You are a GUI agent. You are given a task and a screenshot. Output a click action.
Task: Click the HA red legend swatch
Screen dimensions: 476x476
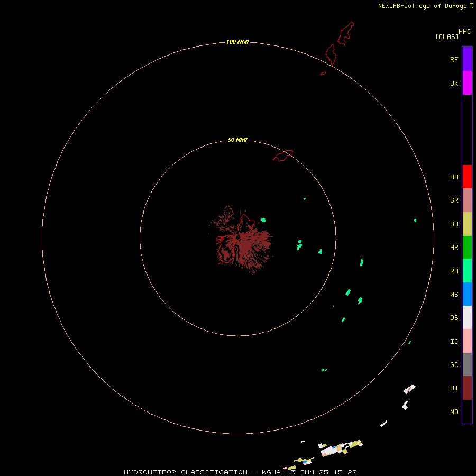[467, 177]
